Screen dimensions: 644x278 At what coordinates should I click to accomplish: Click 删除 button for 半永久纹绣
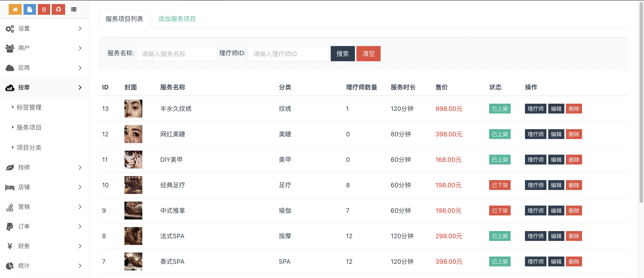click(574, 109)
